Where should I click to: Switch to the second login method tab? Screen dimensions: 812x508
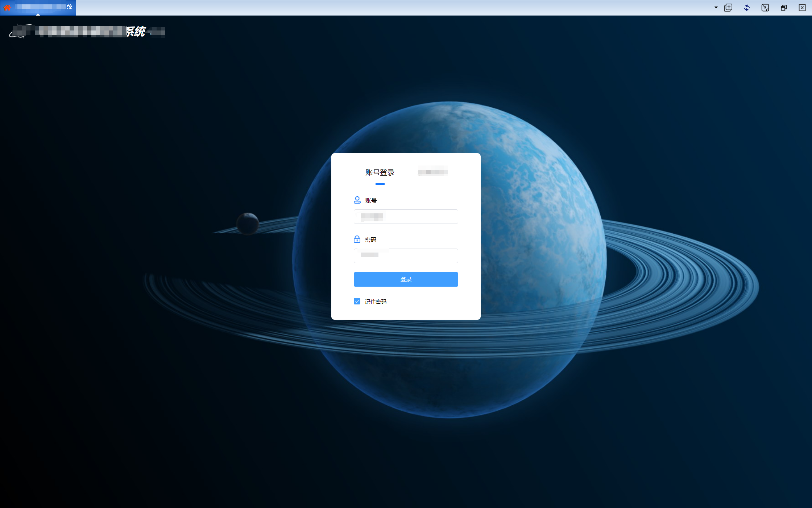click(x=433, y=172)
